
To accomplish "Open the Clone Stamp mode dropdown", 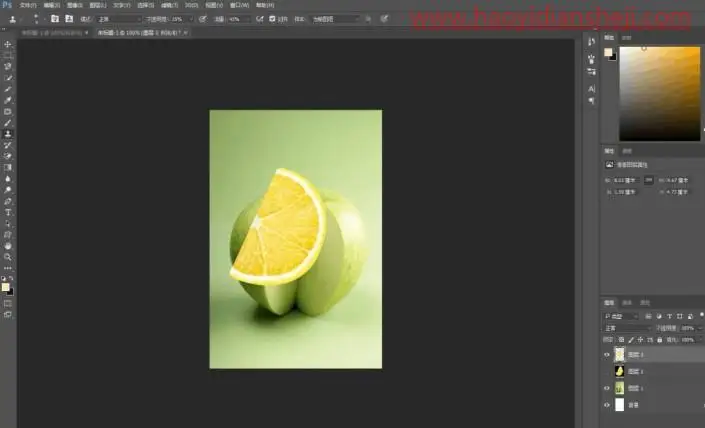I will [x=119, y=19].
